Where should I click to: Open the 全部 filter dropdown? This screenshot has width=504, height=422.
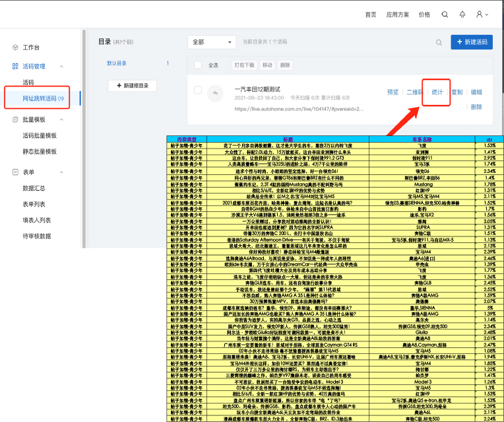(x=212, y=42)
